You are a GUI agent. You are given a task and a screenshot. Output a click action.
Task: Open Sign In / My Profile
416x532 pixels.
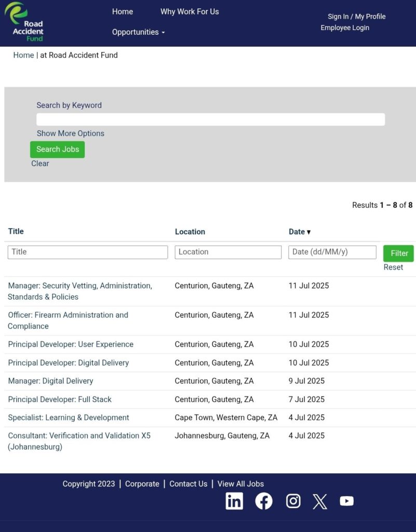point(356,17)
